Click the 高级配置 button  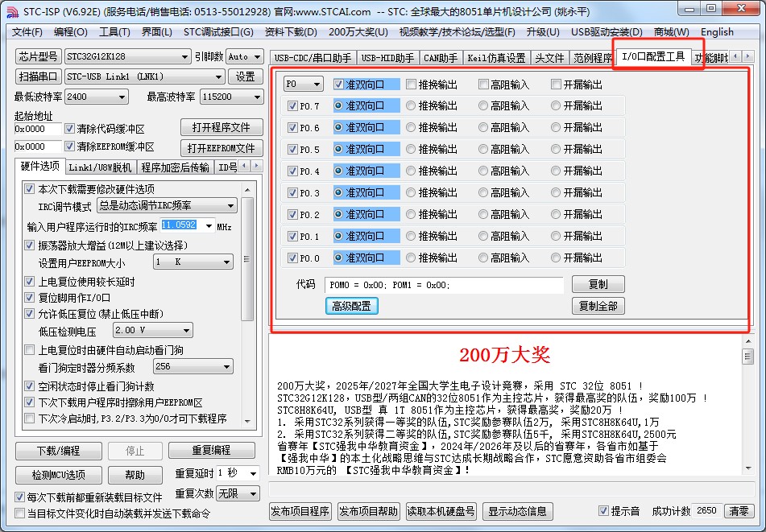pyautogui.click(x=352, y=306)
